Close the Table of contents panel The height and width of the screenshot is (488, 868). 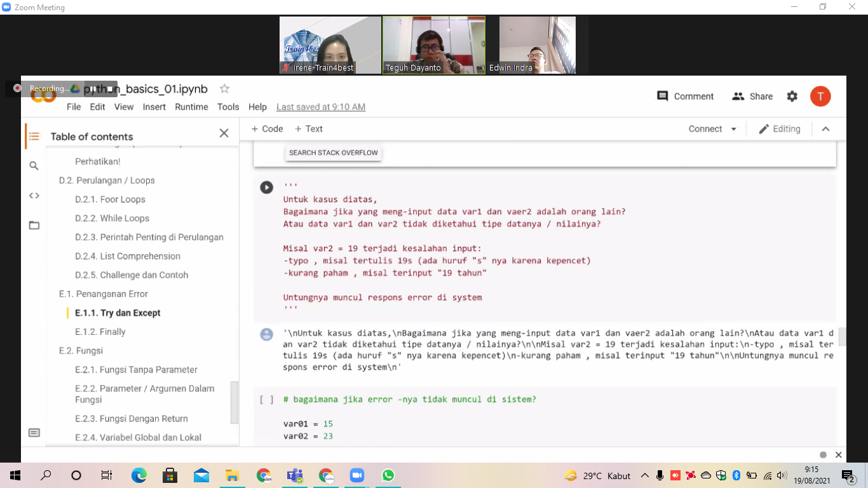[x=224, y=133]
